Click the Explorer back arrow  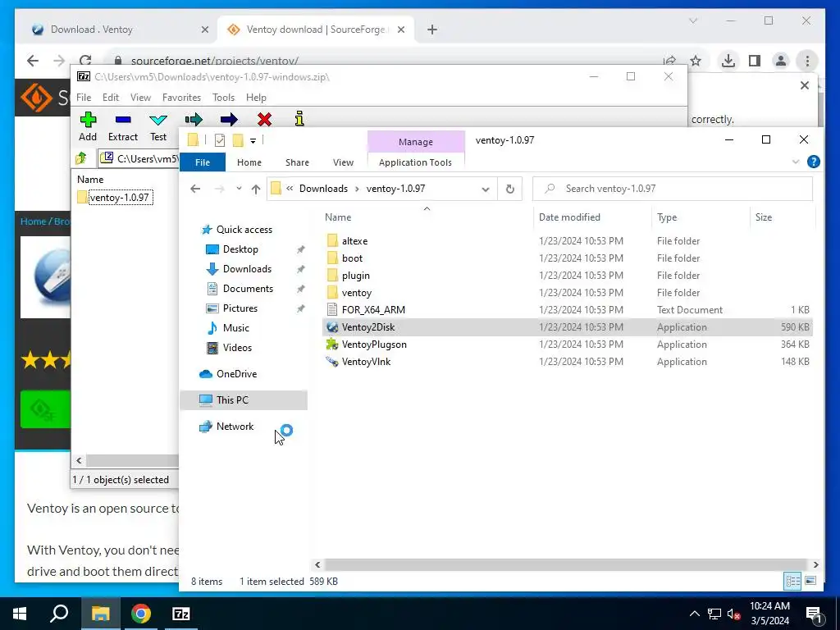195,189
